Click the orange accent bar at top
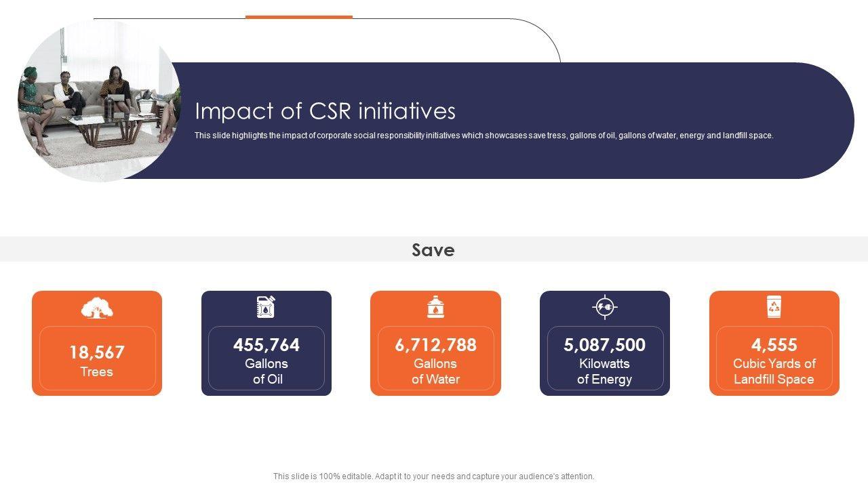Image resolution: width=868 pixels, height=488 pixels. (x=299, y=17)
